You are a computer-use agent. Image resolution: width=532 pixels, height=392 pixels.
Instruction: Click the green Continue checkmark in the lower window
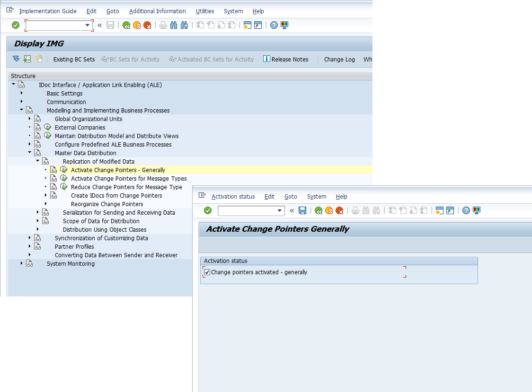pyautogui.click(x=208, y=210)
